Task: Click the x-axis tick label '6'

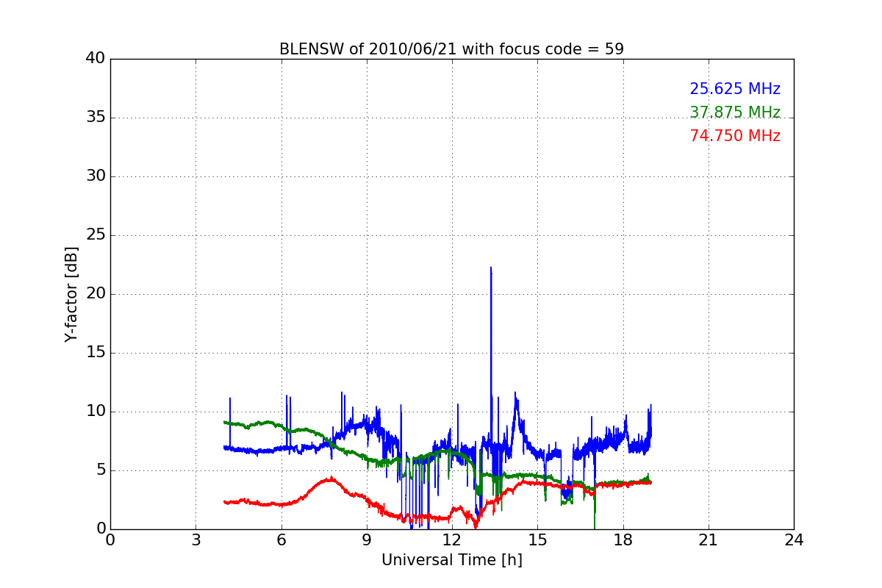Action: click(282, 540)
